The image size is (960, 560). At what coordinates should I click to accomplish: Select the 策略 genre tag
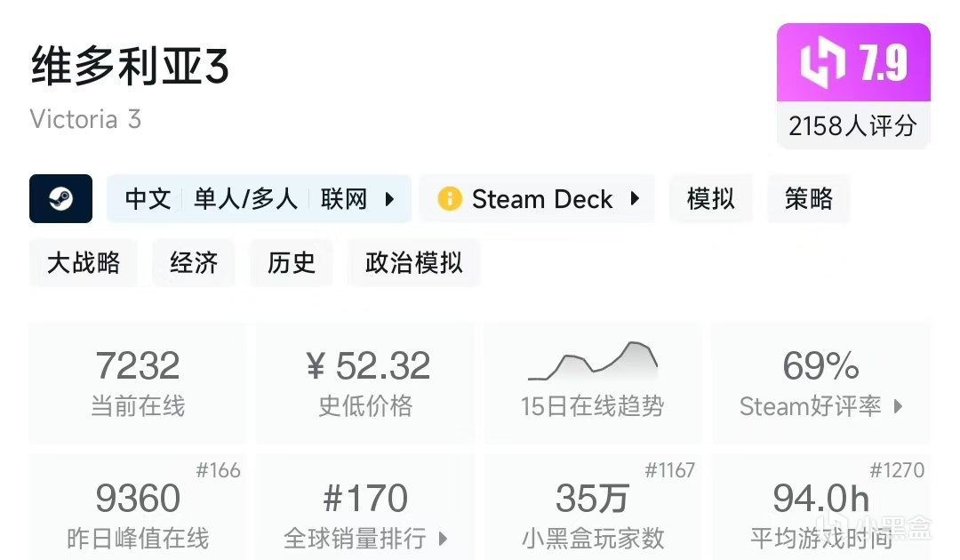click(x=808, y=198)
